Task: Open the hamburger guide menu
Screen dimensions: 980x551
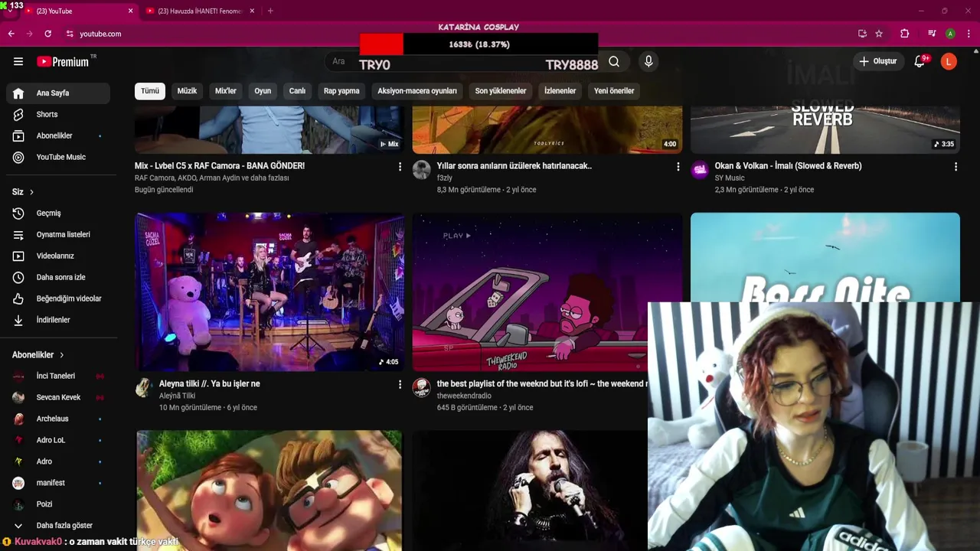Action: (x=18, y=61)
